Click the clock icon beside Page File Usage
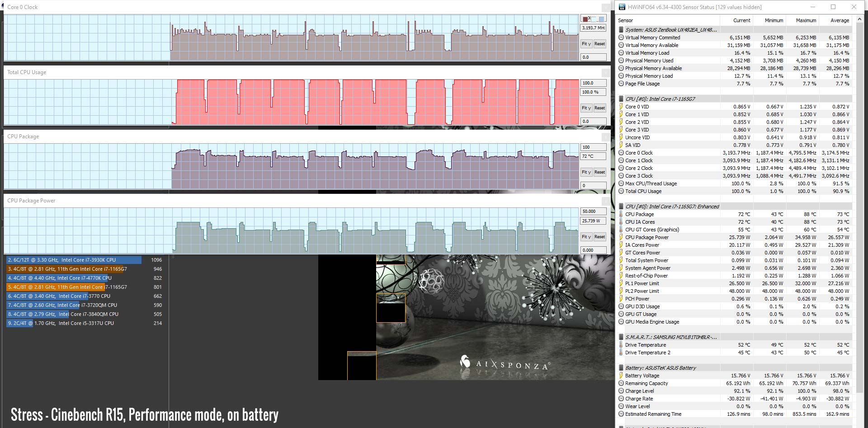868x428 pixels. click(x=621, y=84)
